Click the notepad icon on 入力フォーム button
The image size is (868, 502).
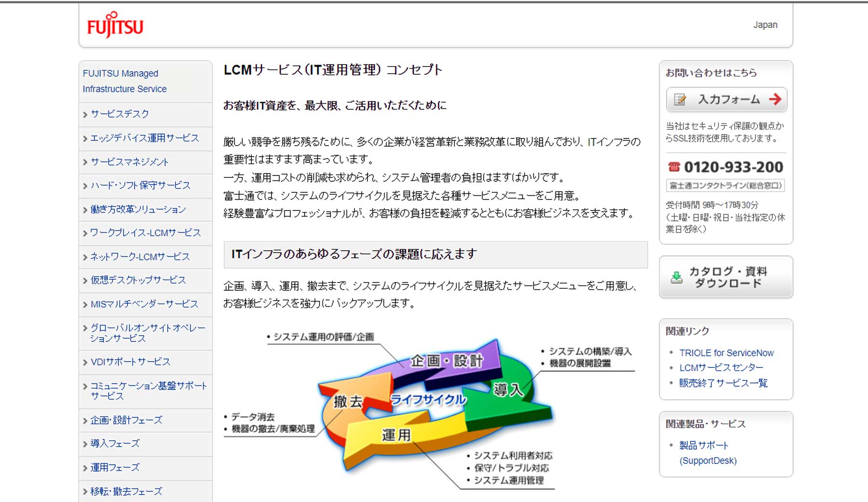[680, 99]
